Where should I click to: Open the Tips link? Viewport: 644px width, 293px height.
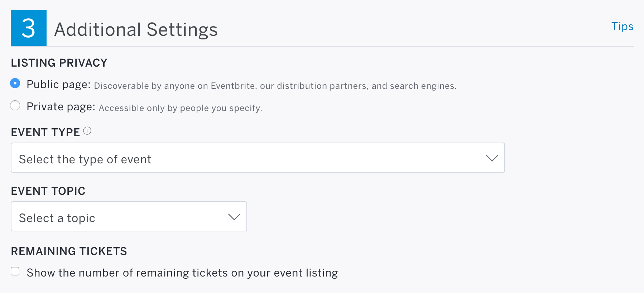(x=622, y=27)
